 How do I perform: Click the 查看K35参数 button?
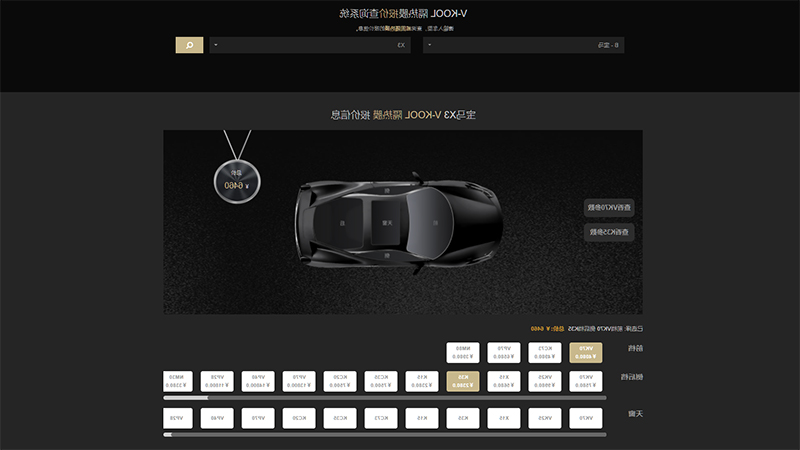point(609,232)
